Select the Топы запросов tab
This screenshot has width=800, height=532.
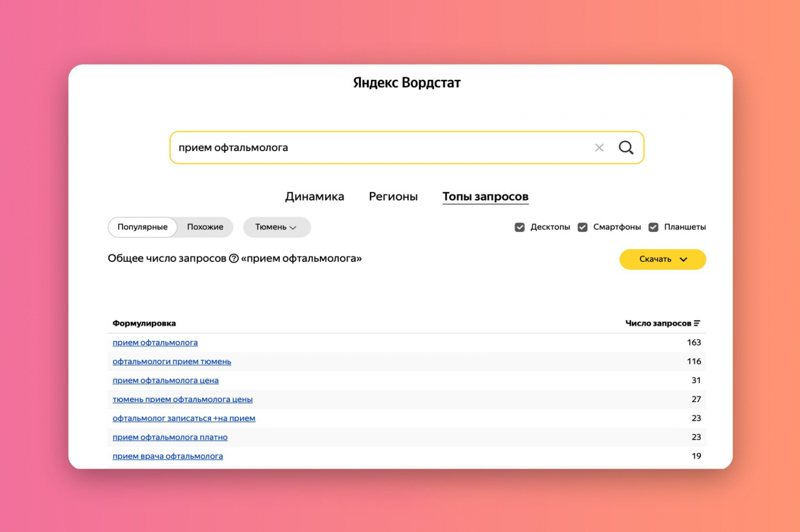(x=485, y=196)
